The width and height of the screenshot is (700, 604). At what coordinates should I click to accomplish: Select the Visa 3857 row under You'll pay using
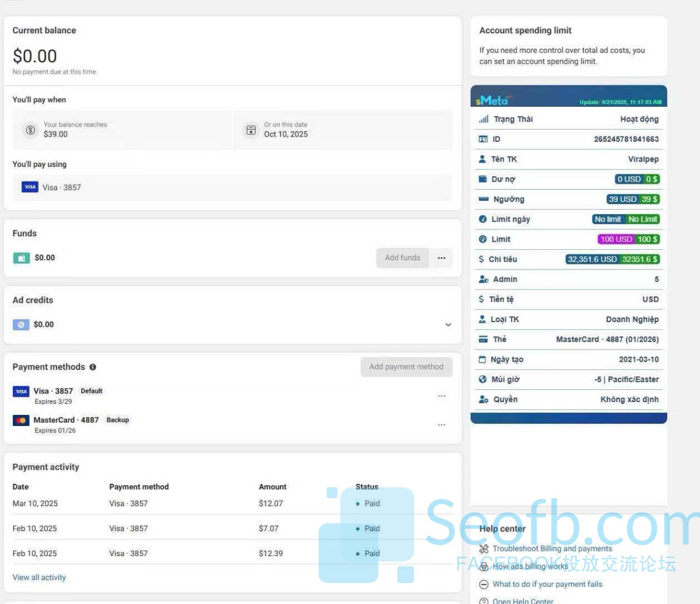pyautogui.click(x=232, y=187)
